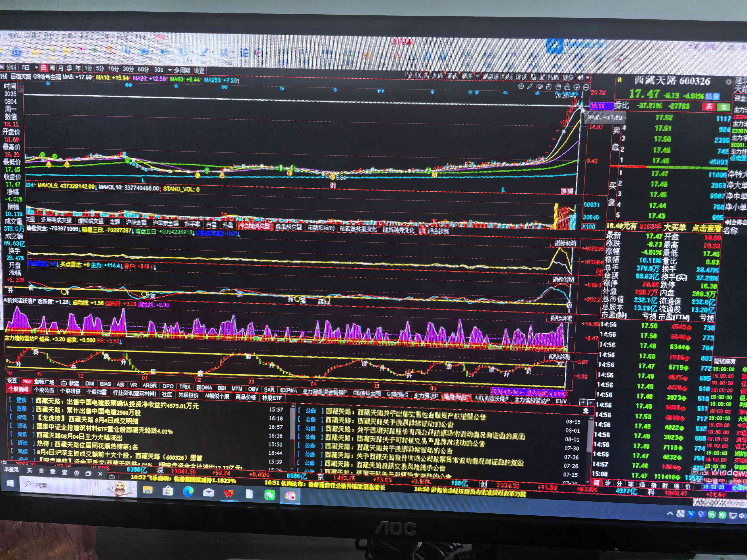Select the 资金抄底 indicator tab

438,231
